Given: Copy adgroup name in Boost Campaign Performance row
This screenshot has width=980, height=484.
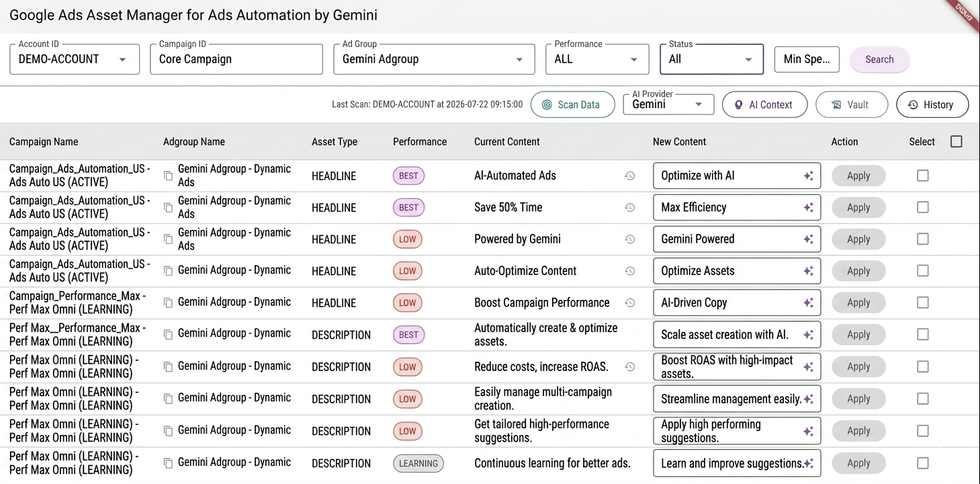Looking at the screenshot, I should point(168,302).
